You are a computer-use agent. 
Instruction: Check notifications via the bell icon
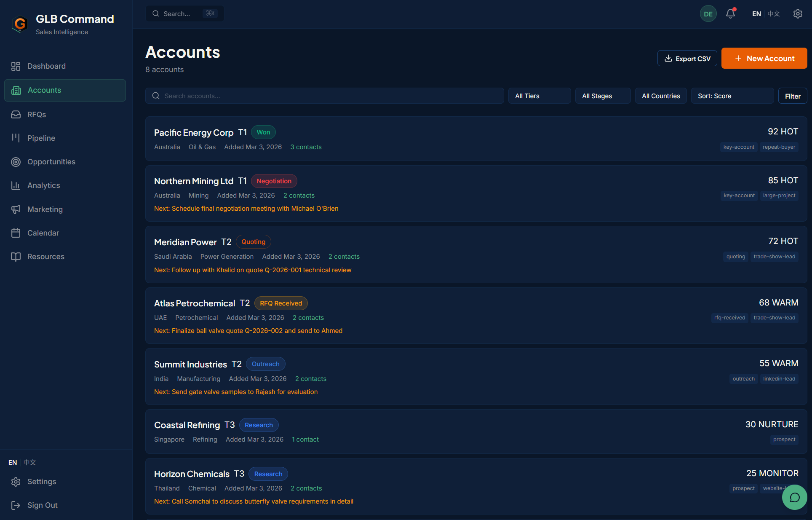coord(730,13)
